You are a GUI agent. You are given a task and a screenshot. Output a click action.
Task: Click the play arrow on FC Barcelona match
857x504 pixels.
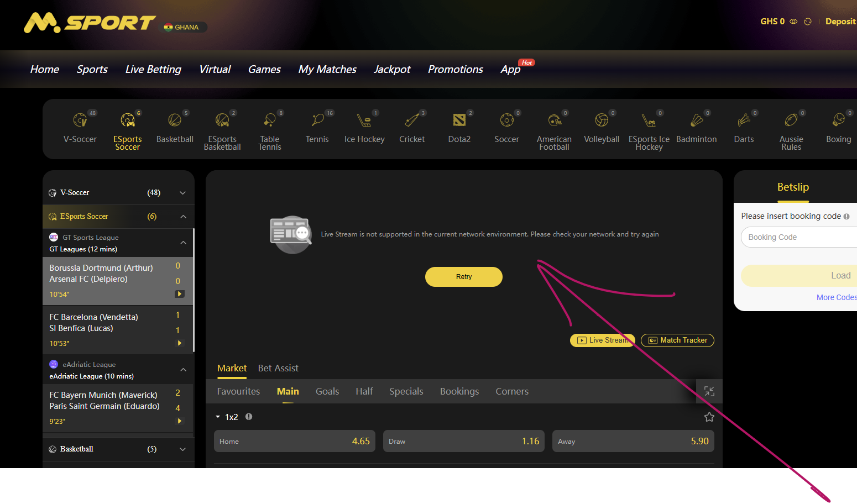[x=180, y=343]
